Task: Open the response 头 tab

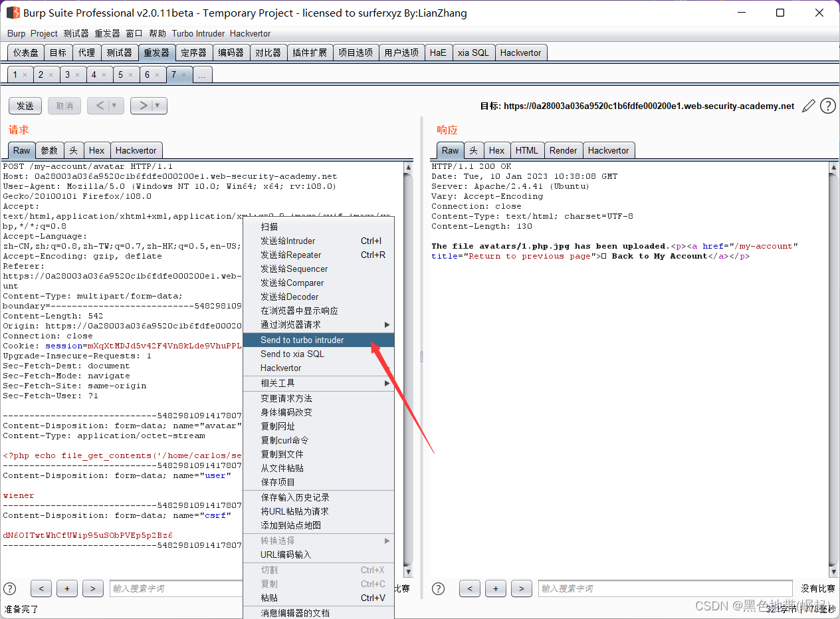Action: click(x=473, y=150)
